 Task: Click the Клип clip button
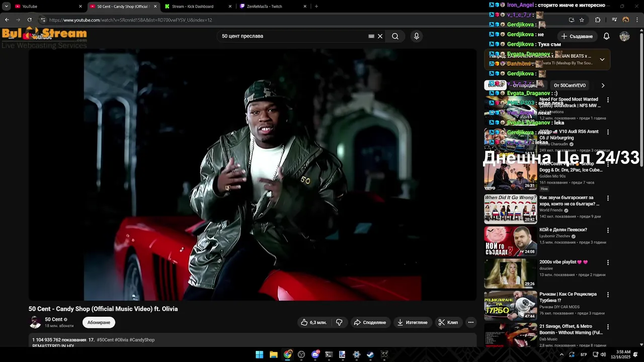[448, 322]
